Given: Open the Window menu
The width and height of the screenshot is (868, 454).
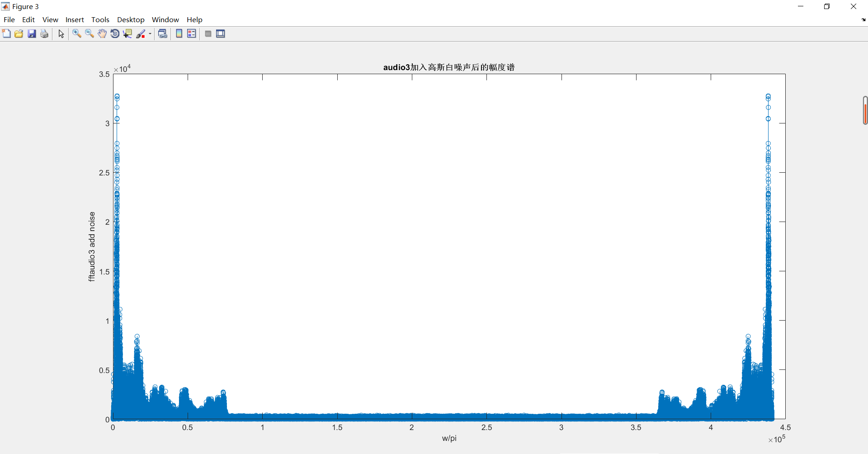Looking at the screenshot, I should pos(165,20).
